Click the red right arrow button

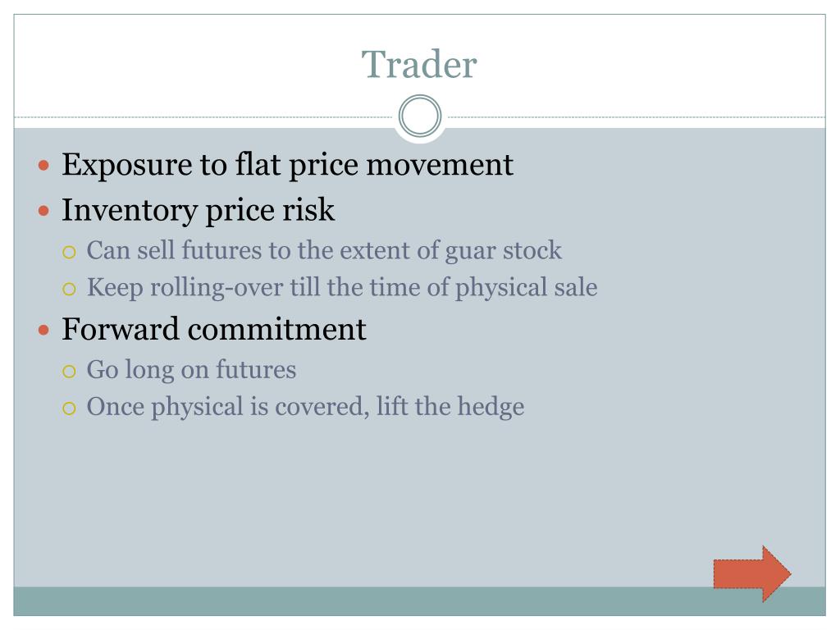(x=751, y=574)
